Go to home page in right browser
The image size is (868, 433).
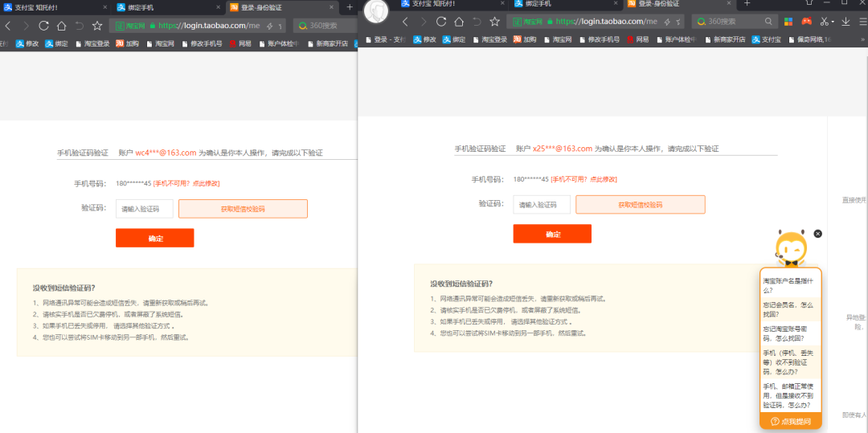pos(459,22)
